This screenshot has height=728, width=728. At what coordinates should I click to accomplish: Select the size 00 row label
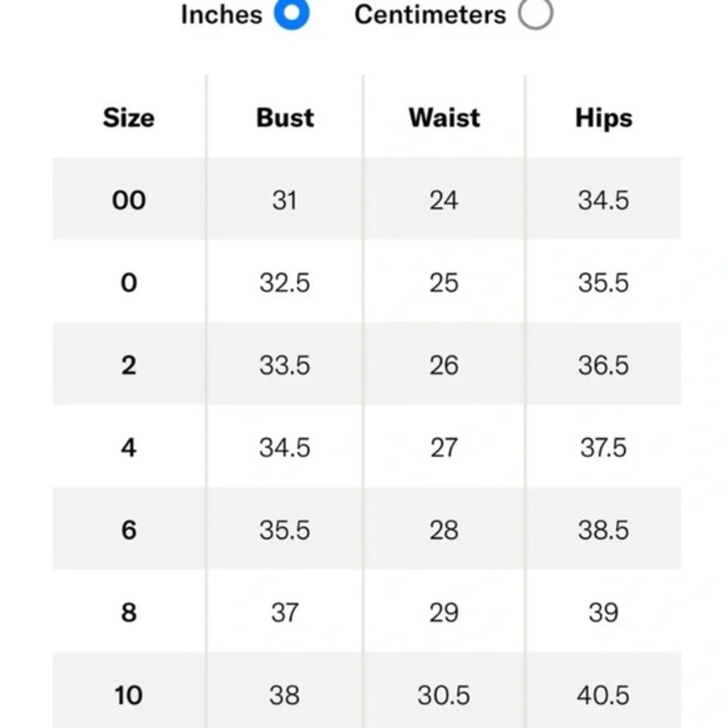[x=129, y=200]
